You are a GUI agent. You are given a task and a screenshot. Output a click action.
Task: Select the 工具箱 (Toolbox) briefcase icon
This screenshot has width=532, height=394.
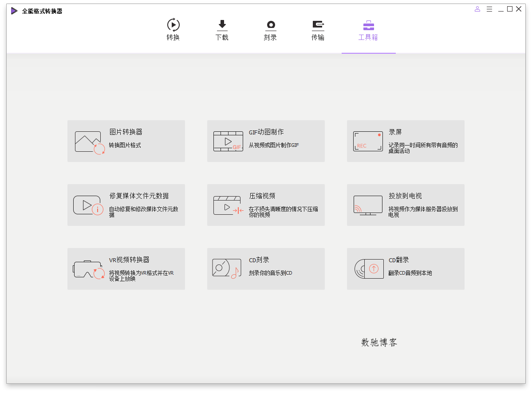tap(368, 25)
